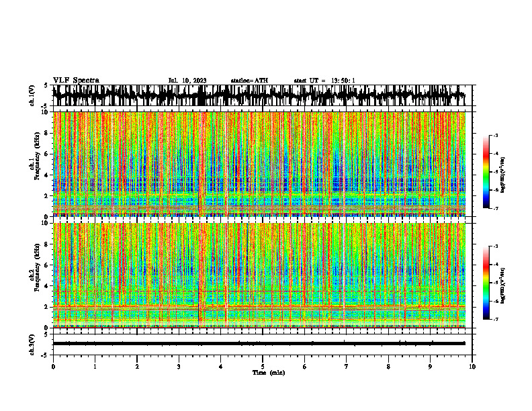Click inside the ch.2 frequency spectrogram
532x411 pixels.
click(259, 275)
